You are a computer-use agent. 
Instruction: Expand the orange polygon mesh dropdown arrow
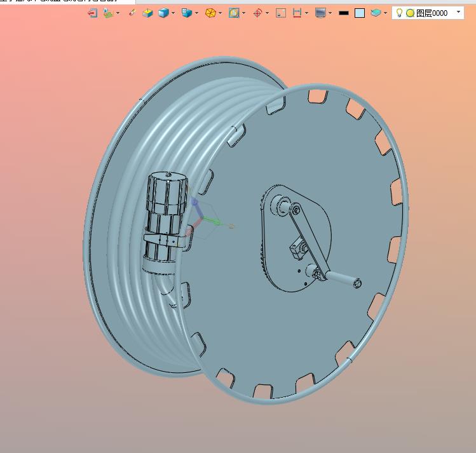tap(221, 13)
